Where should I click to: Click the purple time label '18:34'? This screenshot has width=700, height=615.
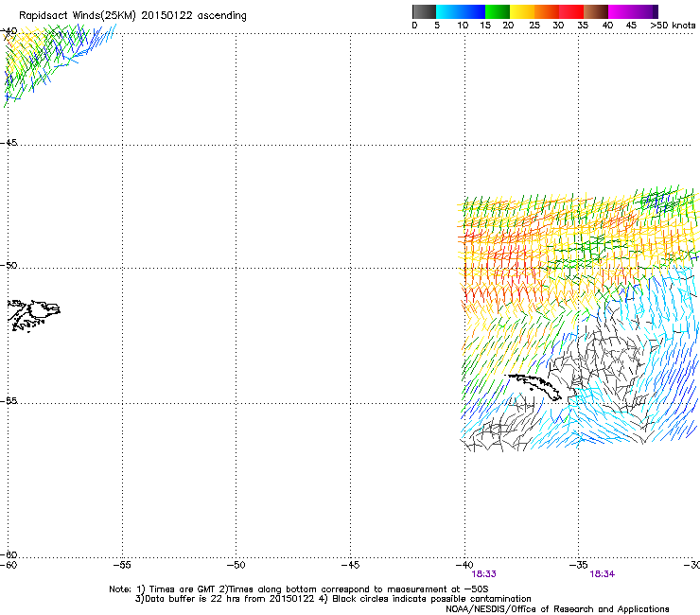603,574
